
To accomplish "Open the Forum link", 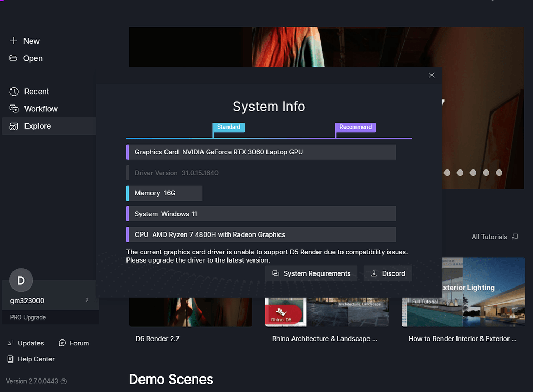I will [x=74, y=343].
